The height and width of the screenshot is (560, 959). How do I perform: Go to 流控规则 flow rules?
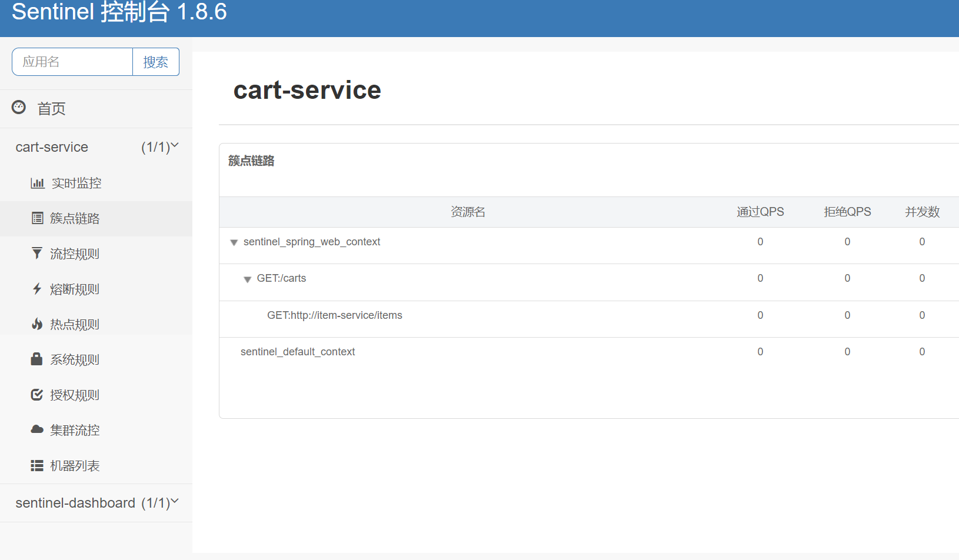point(75,254)
